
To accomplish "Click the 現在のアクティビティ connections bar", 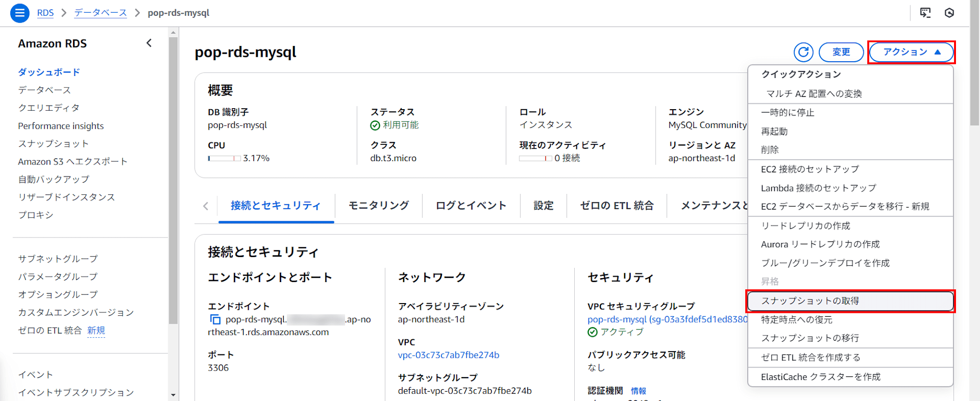I will [536, 159].
